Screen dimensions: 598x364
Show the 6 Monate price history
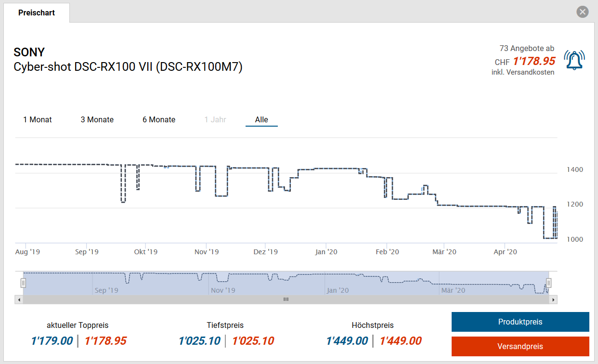click(159, 119)
